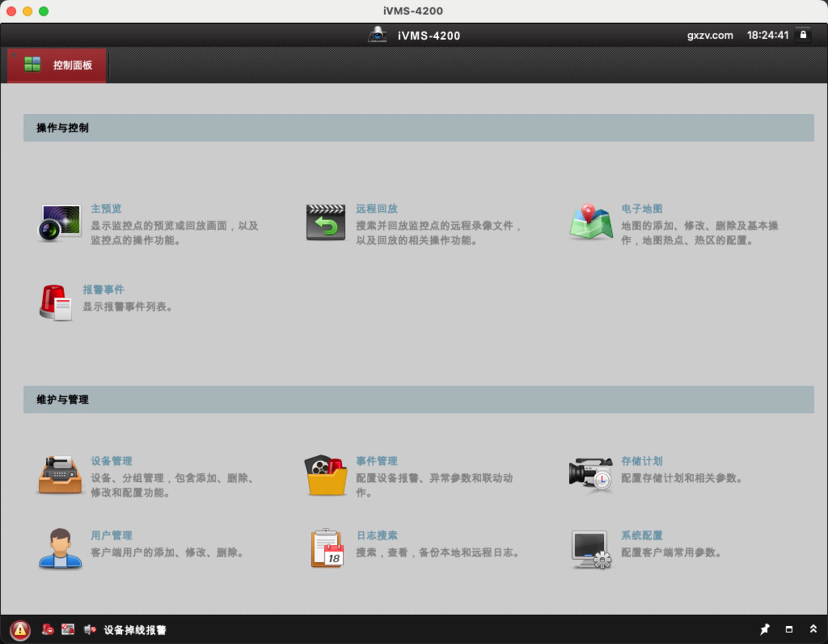
Task: Open the 设备管理 device management icon
Action: coord(59,475)
